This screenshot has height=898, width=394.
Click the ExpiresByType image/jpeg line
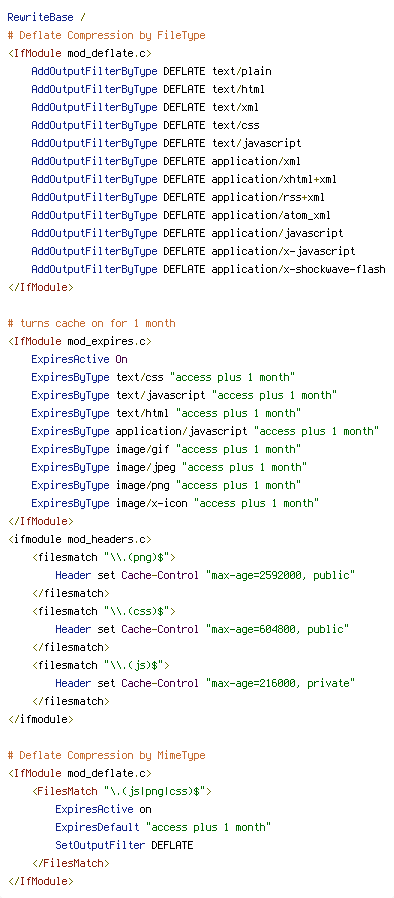[x=169, y=467]
